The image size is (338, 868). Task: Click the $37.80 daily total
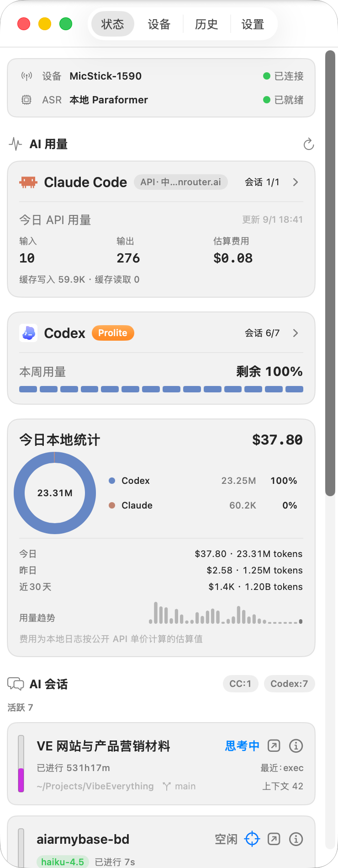(277, 440)
